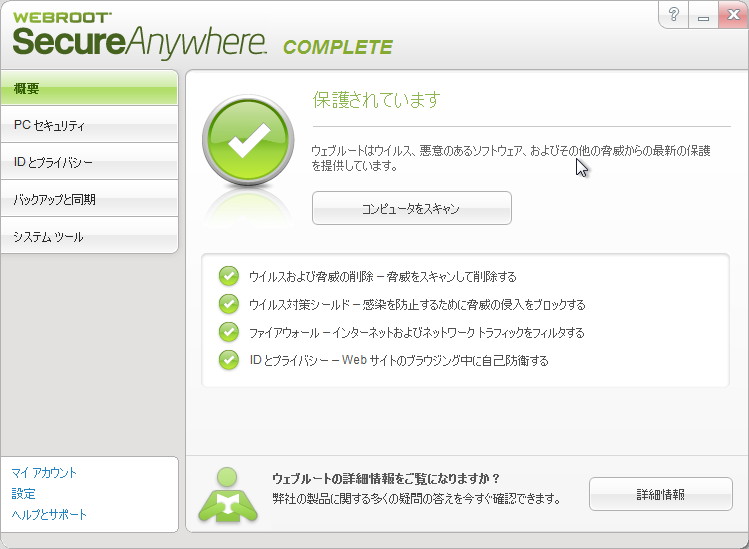Click text ファイアウォール traffic filter line
Image resolution: width=749 pixels, height=549 pixels.
[417, 333]
